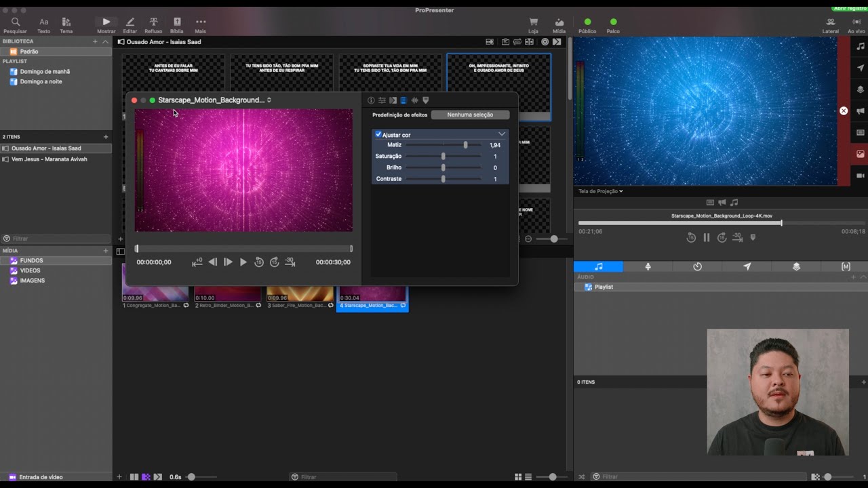The height and width of the screenshot is (488, 868).
Task: Open the Lateral panel
Action: [x=830, y=25]
